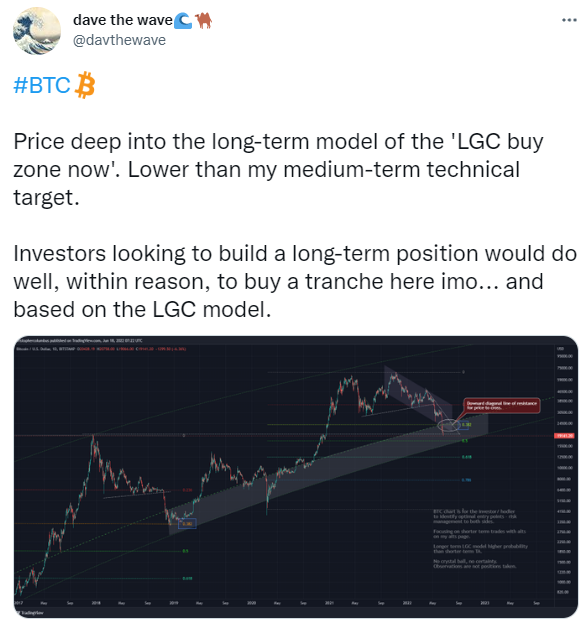The image size is (585, 624).
Task: Click the chart's published-on TradingView header text
Action: coord(80,341)
